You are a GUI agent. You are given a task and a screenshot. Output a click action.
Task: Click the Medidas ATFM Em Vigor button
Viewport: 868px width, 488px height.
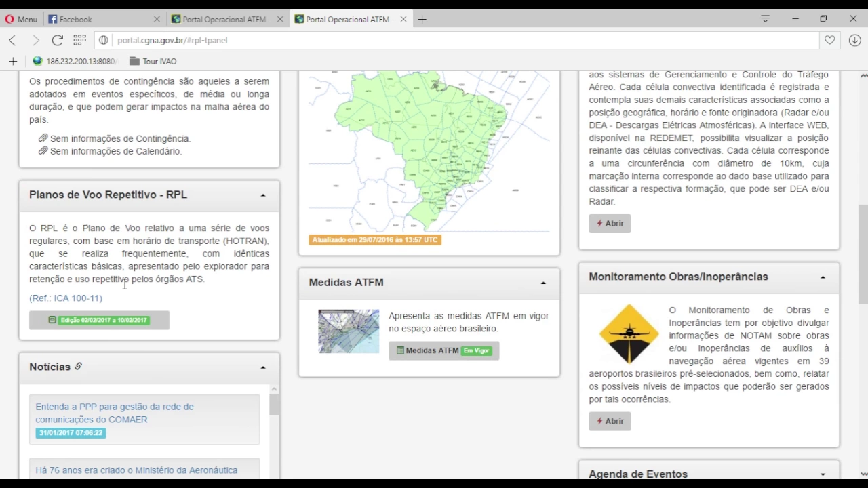444,350
